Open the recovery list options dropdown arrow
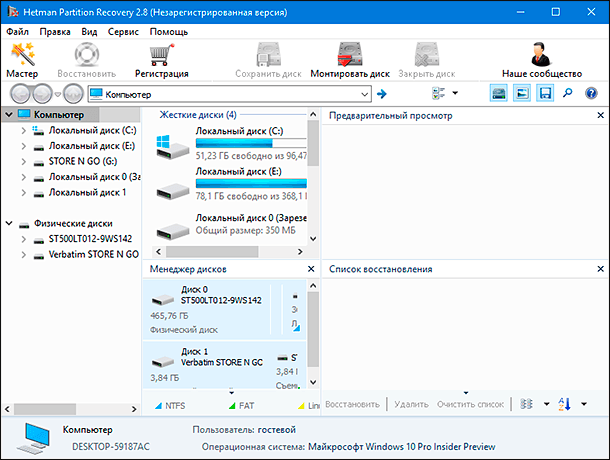This screenshot has height=460, width=610. click(x=546, y=404)
